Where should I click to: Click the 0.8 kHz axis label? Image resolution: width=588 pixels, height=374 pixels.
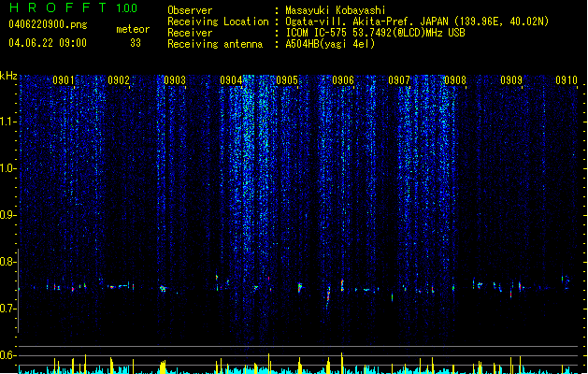pos(7,262)
